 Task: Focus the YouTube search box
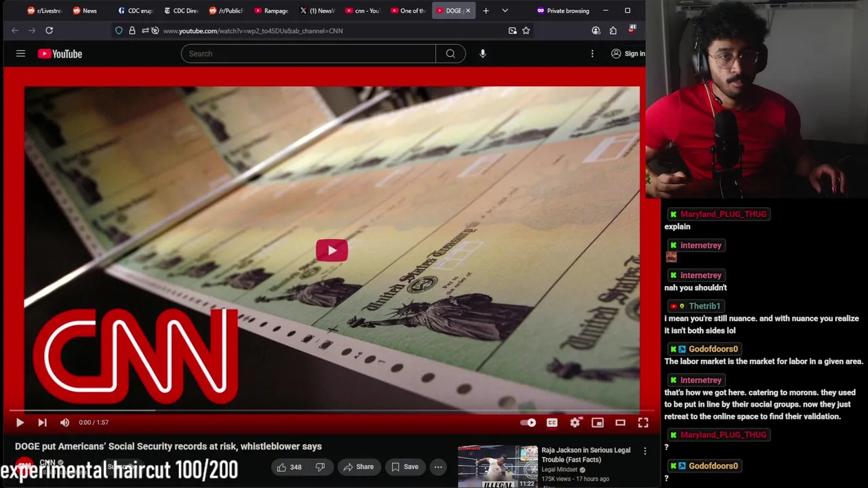tap(309, 54)
